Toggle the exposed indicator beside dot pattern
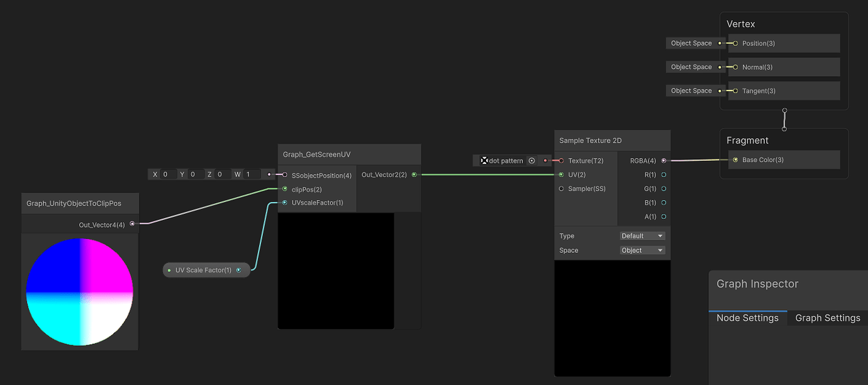This screenshot has height=385, width=868. click(x=531, y=160)
